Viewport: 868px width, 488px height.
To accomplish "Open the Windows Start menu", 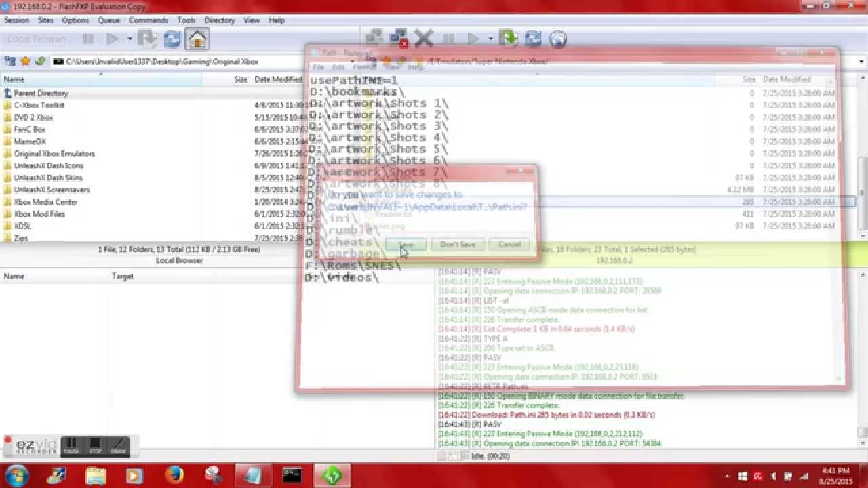I will point(17,475).
